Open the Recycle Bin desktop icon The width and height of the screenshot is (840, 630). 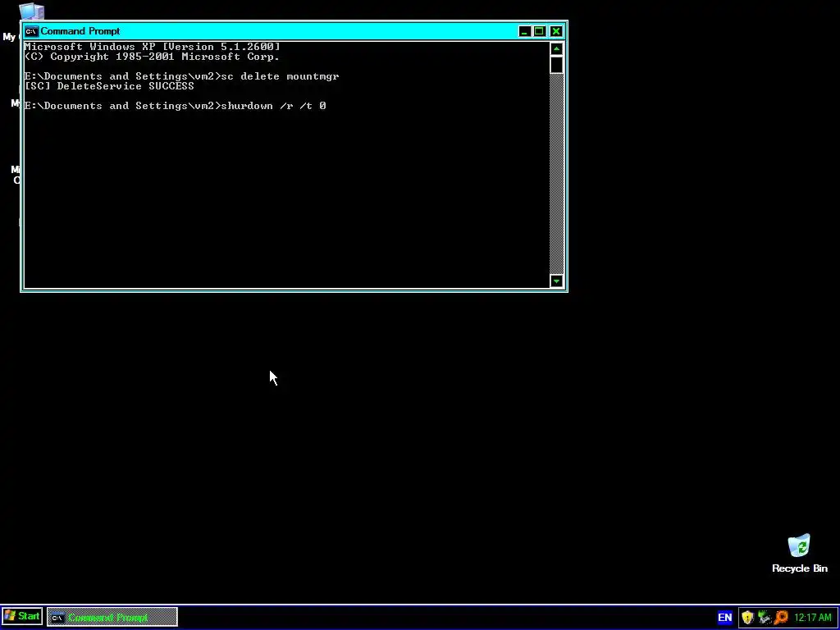[x=799, y=546]
